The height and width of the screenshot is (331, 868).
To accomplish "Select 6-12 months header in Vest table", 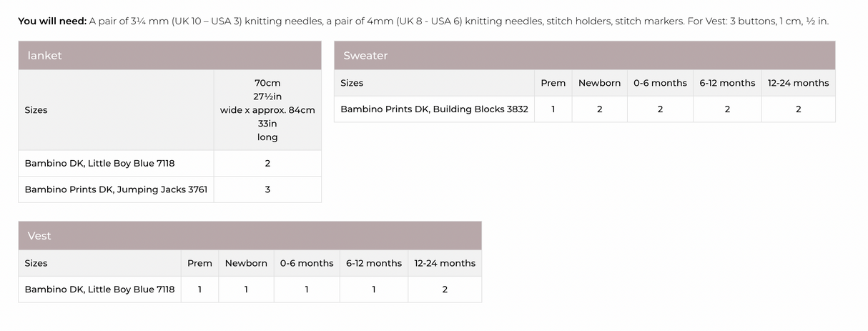I will (x=374, y=263).
